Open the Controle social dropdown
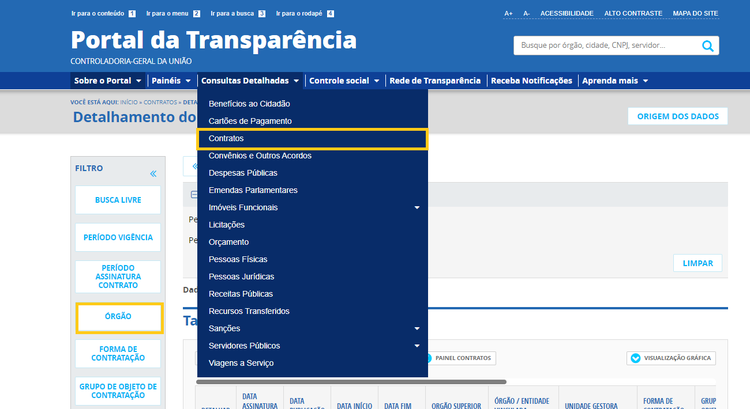This screenshot has height=409, width=750. point(344,81)
